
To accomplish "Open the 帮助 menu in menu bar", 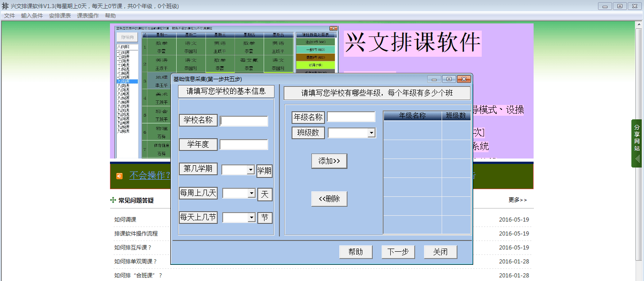I will [x=110, y=16].
